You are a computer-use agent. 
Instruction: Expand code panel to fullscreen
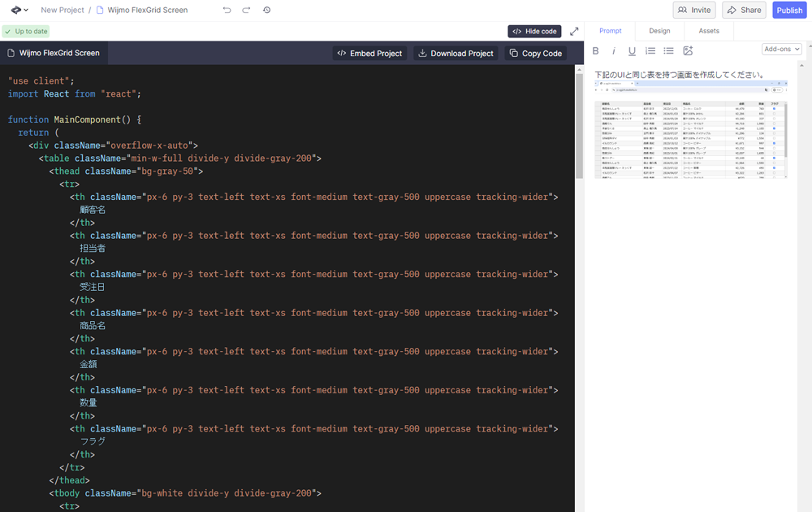coord(574,31)
